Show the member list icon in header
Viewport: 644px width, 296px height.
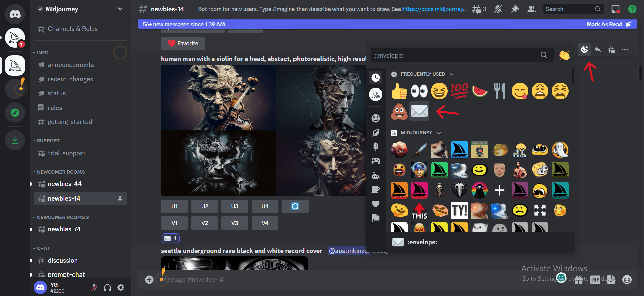pos(531,9)
